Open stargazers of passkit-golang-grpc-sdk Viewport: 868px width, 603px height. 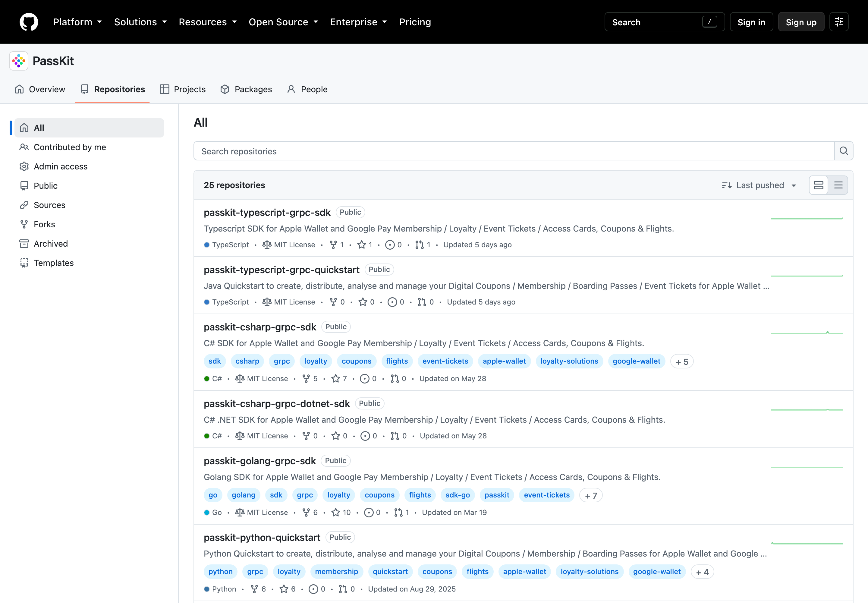(x=341, y=512)
